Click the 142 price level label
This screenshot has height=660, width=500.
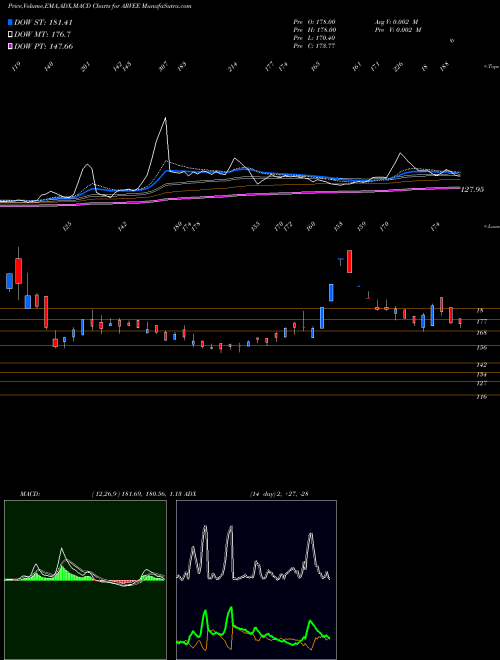(x=481, y=365)
